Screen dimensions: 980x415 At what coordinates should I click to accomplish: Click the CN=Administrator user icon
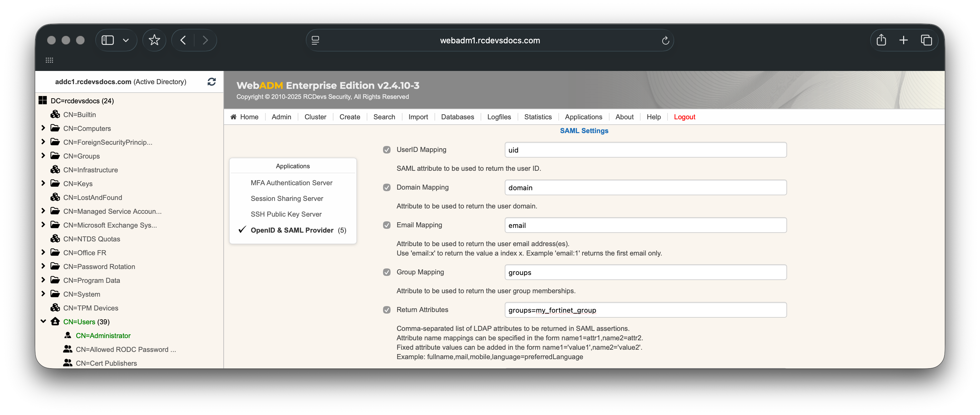(x=68, y=336)
